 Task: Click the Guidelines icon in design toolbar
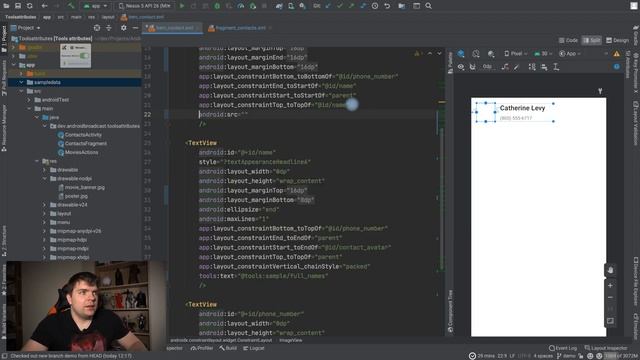click(556, 67)
